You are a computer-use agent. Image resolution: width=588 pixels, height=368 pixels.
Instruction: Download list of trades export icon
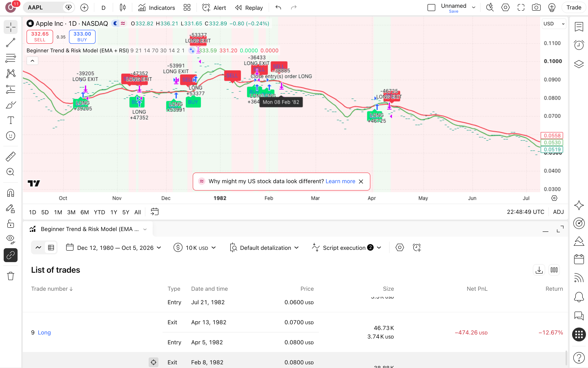(539, 270)
